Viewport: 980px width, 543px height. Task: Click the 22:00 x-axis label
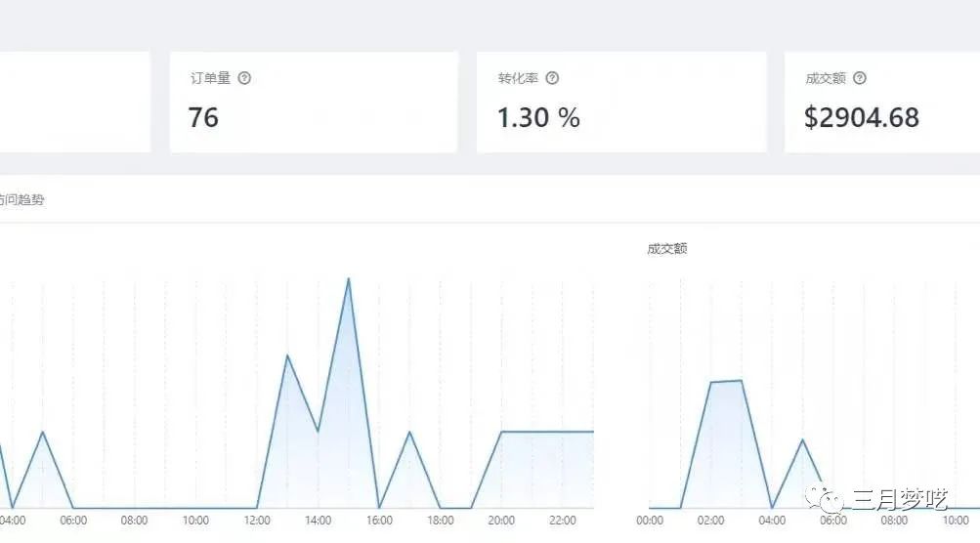pos(563,521)
